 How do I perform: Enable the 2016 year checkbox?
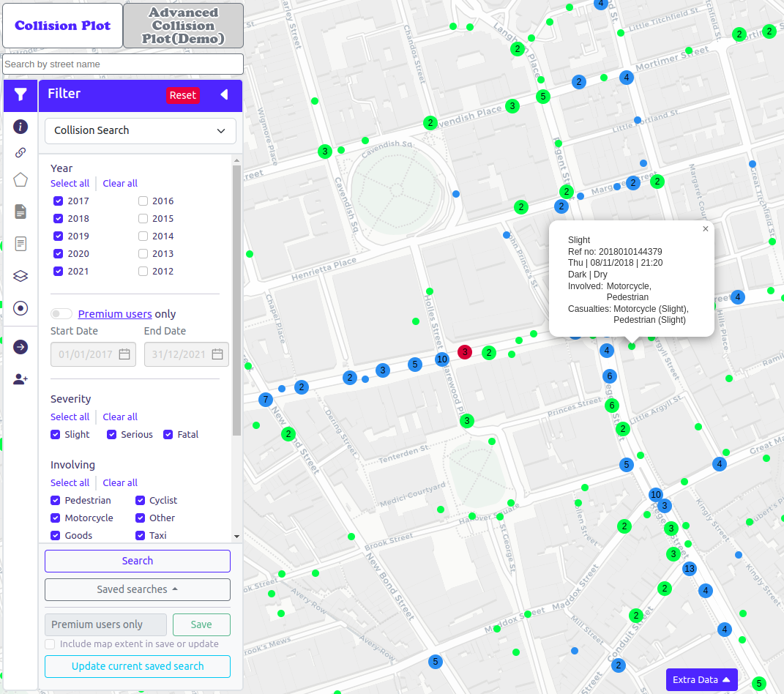[x=143, y=201]
